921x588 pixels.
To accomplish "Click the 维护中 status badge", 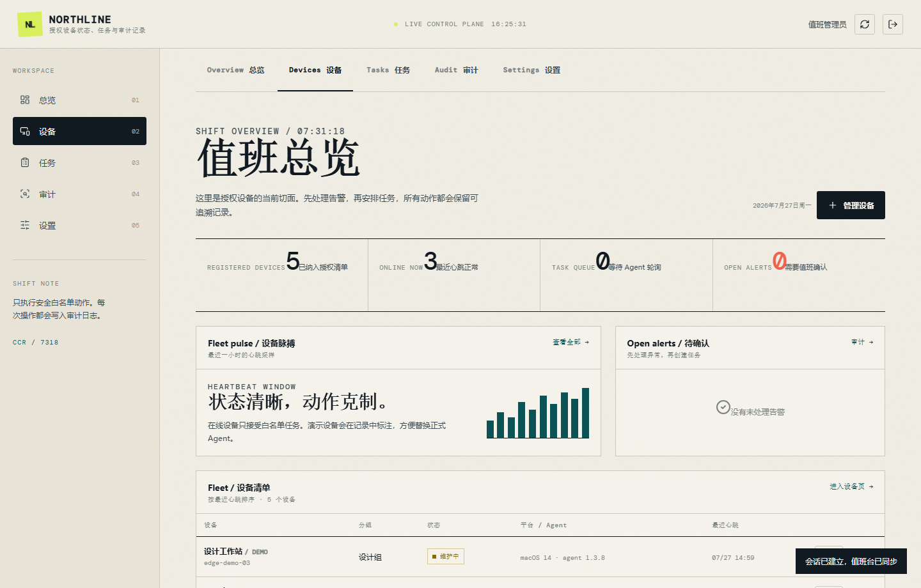I will [x=446, y=557].
